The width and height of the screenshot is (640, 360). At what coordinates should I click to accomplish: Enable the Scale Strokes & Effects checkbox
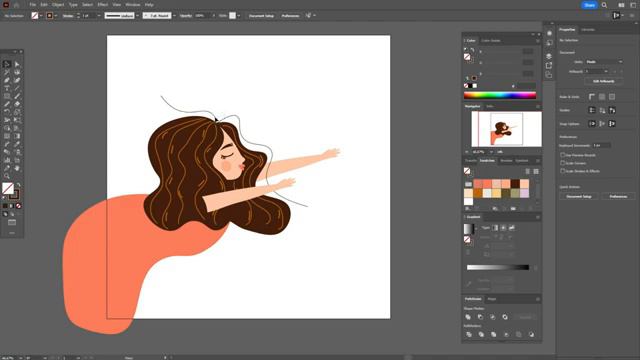[x=562, y=171]
